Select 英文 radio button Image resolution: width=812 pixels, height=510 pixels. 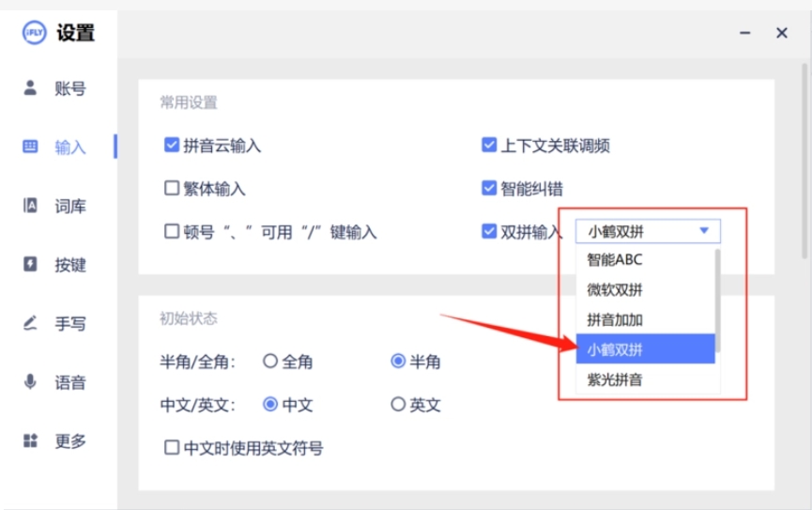click(398, 404)
